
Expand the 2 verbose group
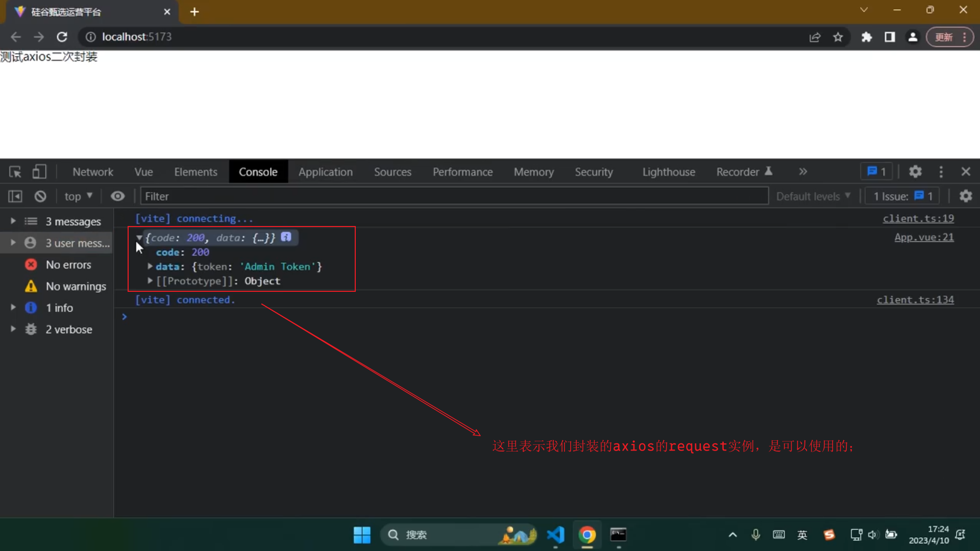13,329
